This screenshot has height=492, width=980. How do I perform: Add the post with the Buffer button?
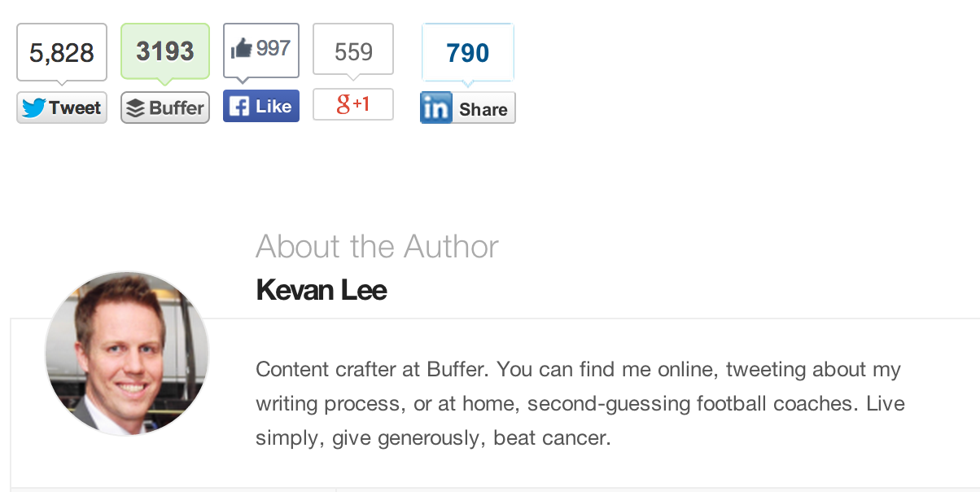click(165, 108)
